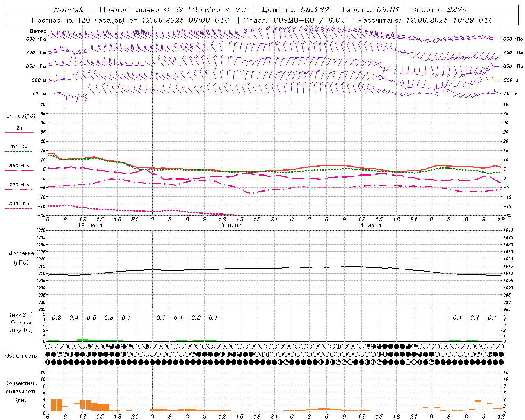The image size is (525, 420).
Task: Click the Ветер wind panel label
Action: 38,31
